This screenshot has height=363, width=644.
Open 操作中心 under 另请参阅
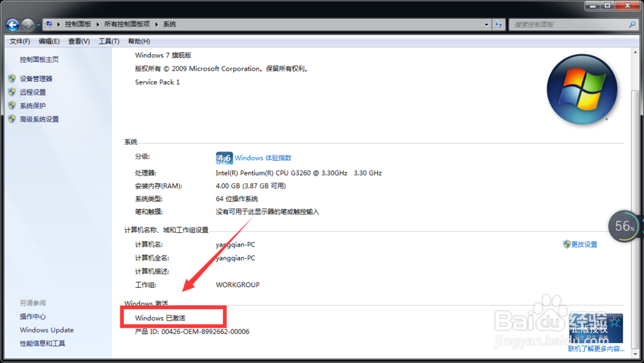[33, 317]
